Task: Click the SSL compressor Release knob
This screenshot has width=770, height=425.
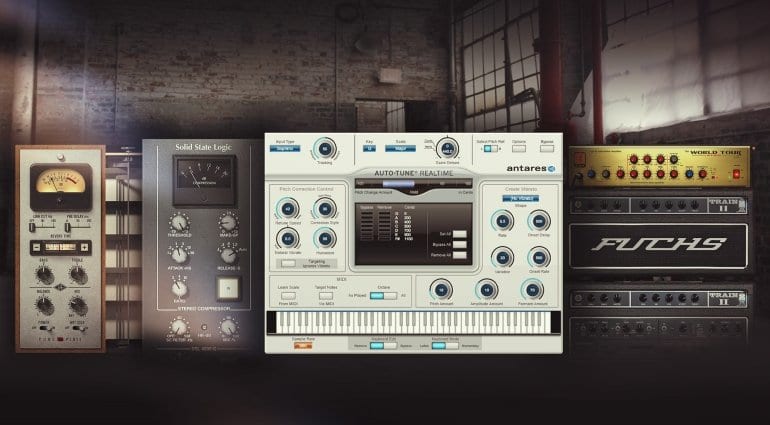Action: (x=228, y=255)
